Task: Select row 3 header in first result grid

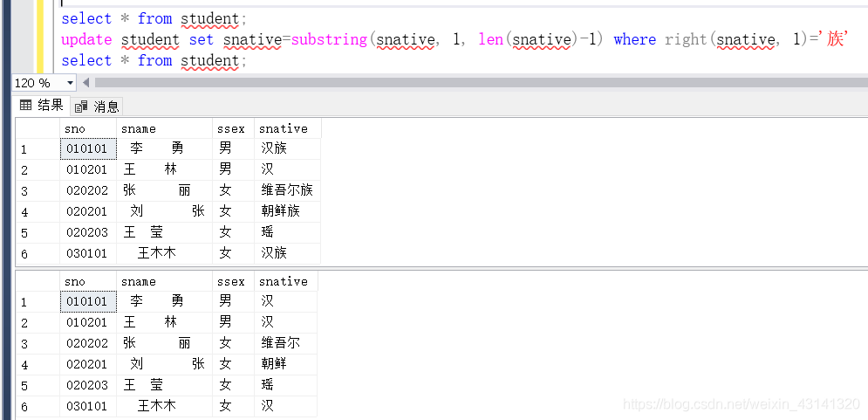Action: [37, 190]
